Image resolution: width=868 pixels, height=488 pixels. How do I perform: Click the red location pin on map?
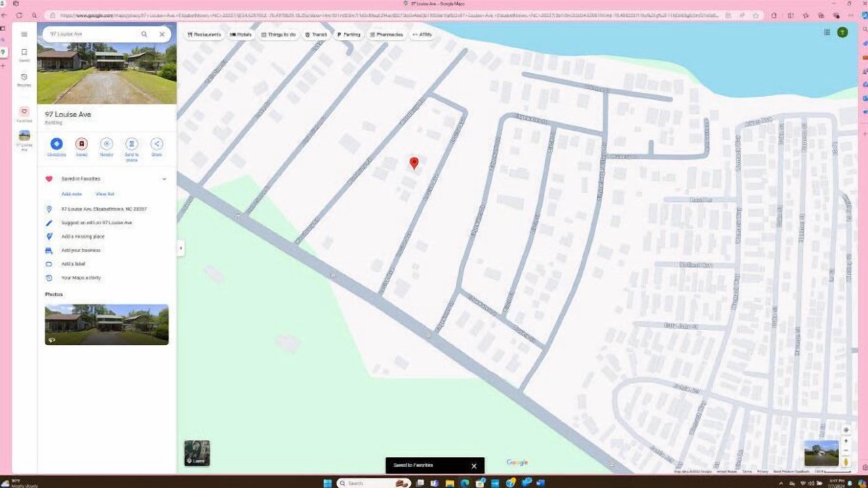point(414,163)
